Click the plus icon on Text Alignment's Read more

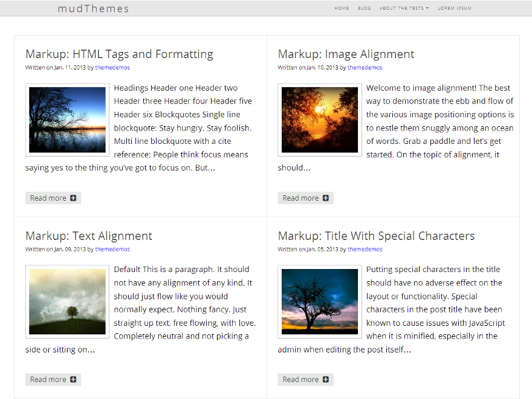point(73,379)
